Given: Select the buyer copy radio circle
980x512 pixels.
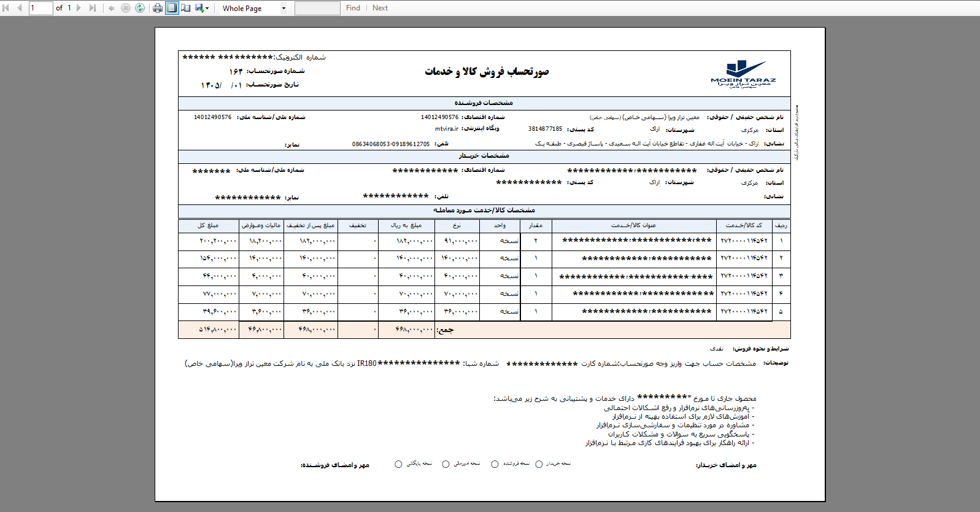Looking at the screenshot, I should pos(539,464).
